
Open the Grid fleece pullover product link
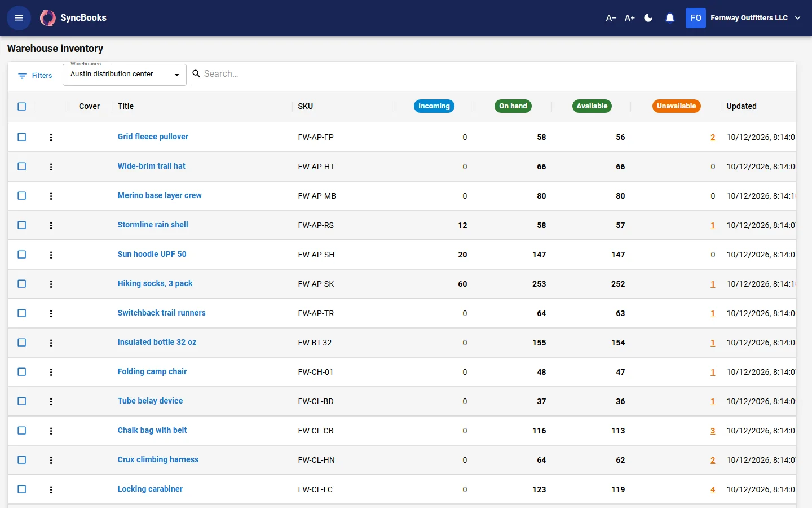point(153,137)
